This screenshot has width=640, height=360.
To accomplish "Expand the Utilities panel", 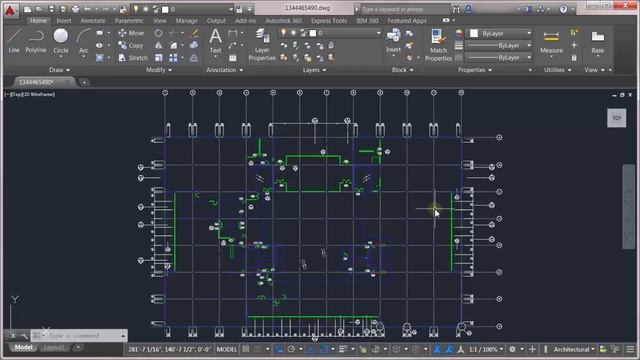I will [557, 70].
